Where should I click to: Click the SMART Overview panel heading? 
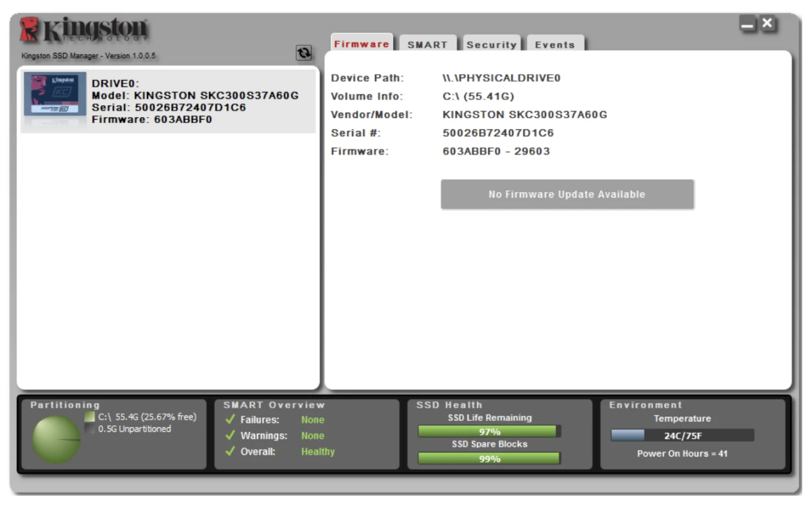pyautogui.click(x=274, y=405)
